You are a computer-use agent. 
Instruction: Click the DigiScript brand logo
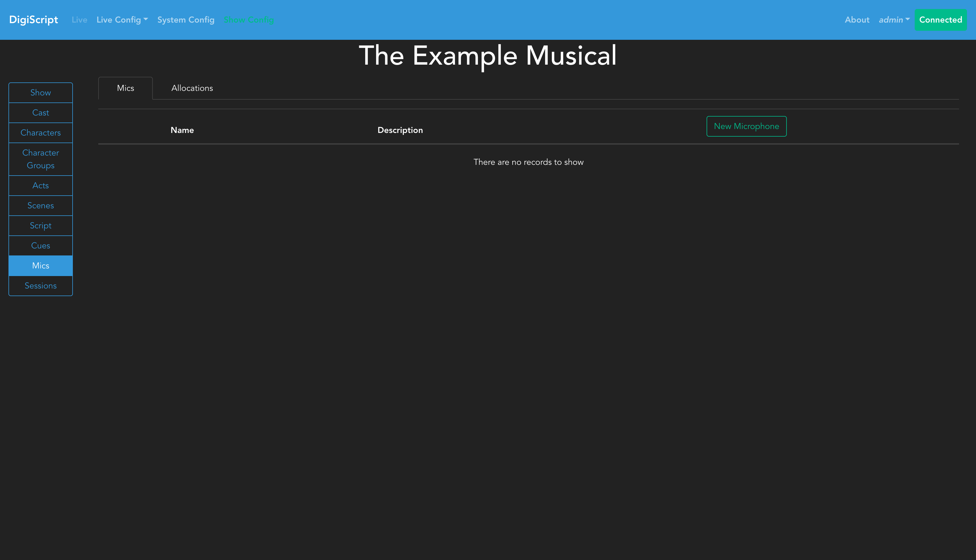34,19
